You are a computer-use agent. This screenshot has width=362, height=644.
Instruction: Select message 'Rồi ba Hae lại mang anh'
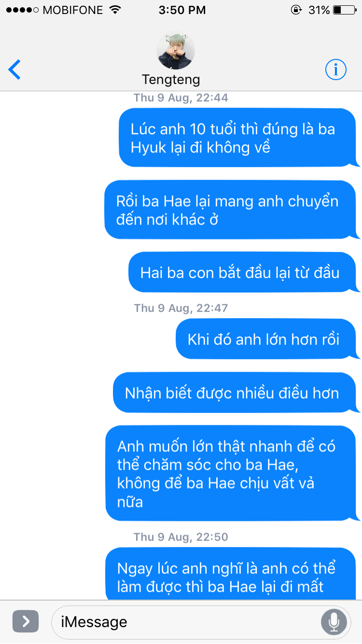point(232,210)
